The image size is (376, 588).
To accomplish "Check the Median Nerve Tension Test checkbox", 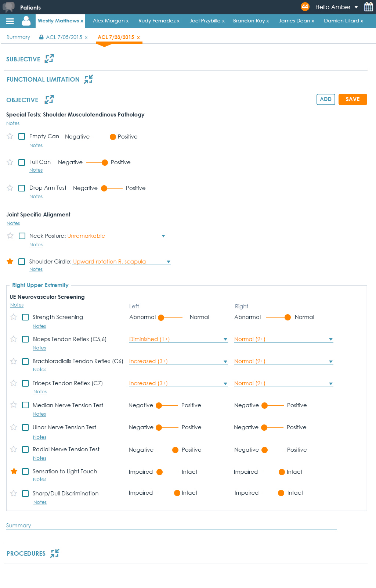I will [25, 405].
